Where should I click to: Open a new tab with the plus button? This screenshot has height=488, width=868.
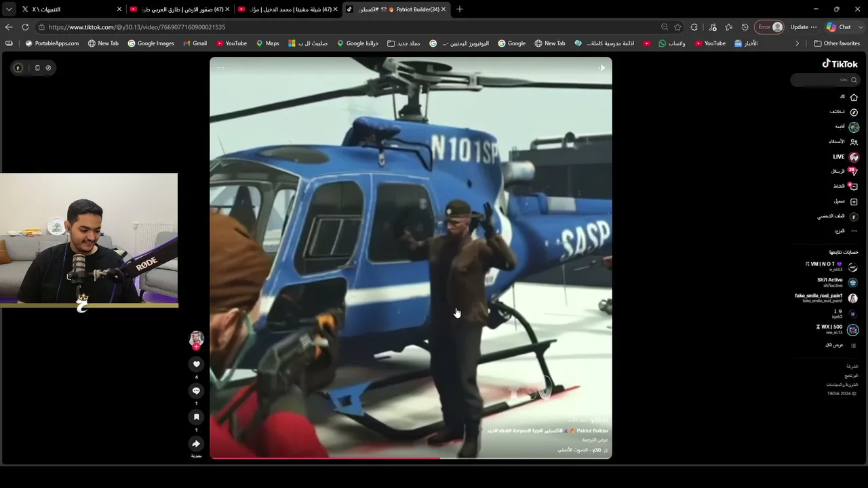click(x=460, y=9)
